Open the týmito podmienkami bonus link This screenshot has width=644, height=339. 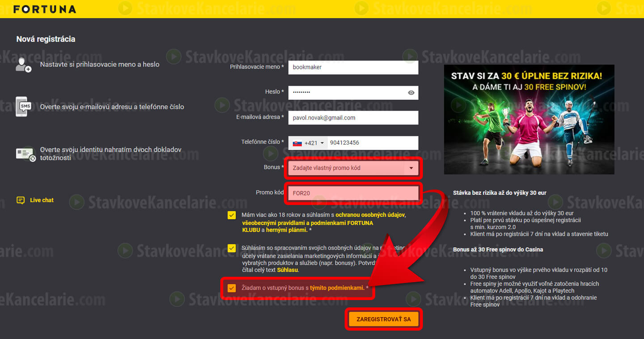pyautogui.click(x=337, y=288)
